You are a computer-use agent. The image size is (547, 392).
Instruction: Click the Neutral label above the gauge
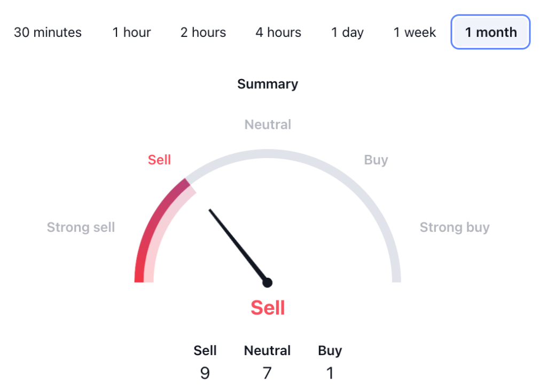[268, 124]
